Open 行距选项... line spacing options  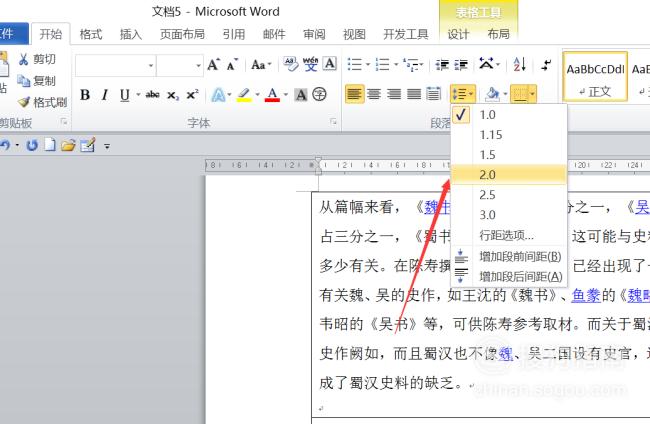pyautogui.click(x=509, y=235)
